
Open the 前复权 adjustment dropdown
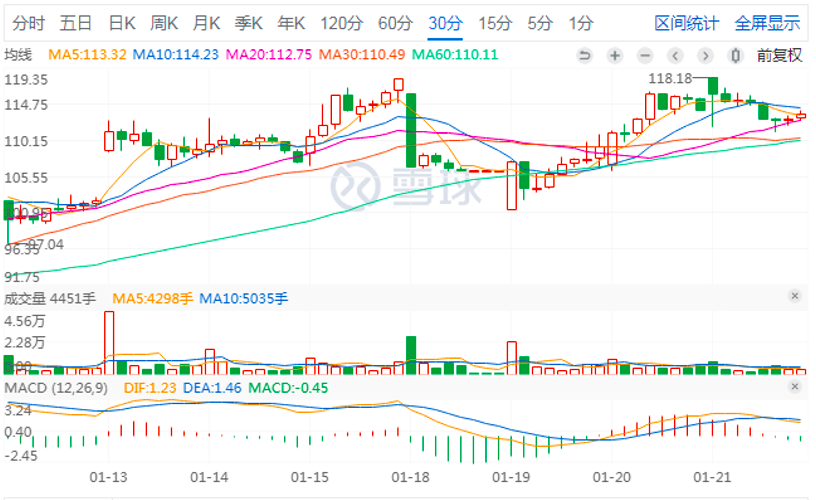tap(779, 55)
